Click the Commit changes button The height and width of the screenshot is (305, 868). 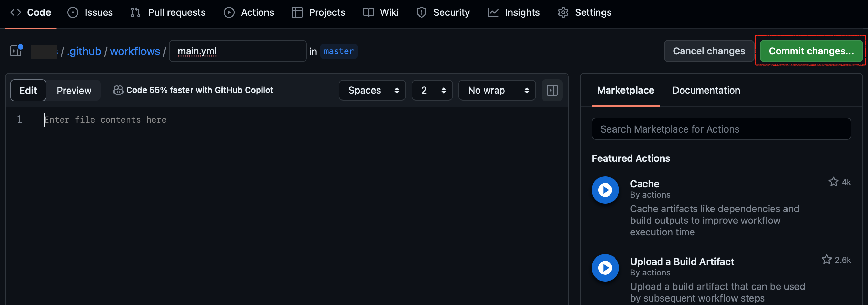click(x=811, y=51)
